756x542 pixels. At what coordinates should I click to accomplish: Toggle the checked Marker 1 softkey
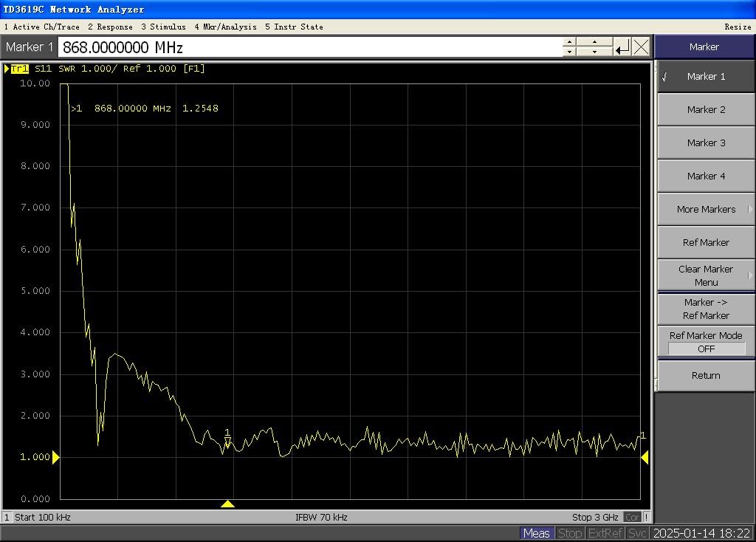(705, 76)
